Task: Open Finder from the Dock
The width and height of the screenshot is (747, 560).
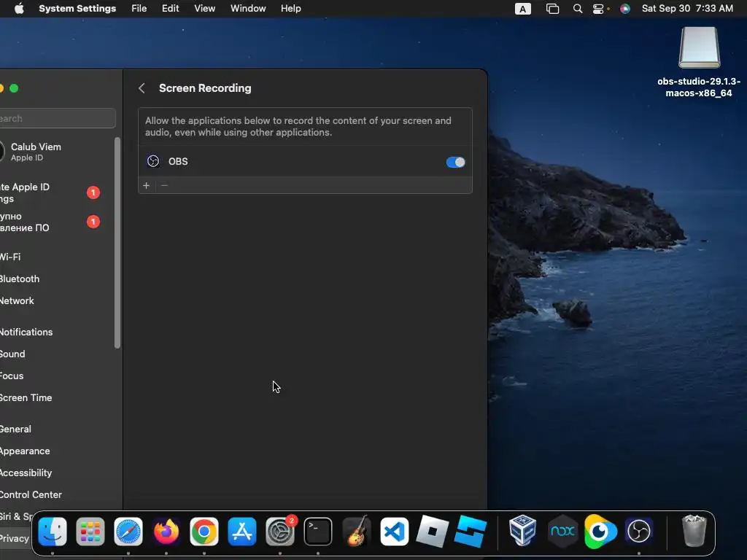Action: coord(53,532)
